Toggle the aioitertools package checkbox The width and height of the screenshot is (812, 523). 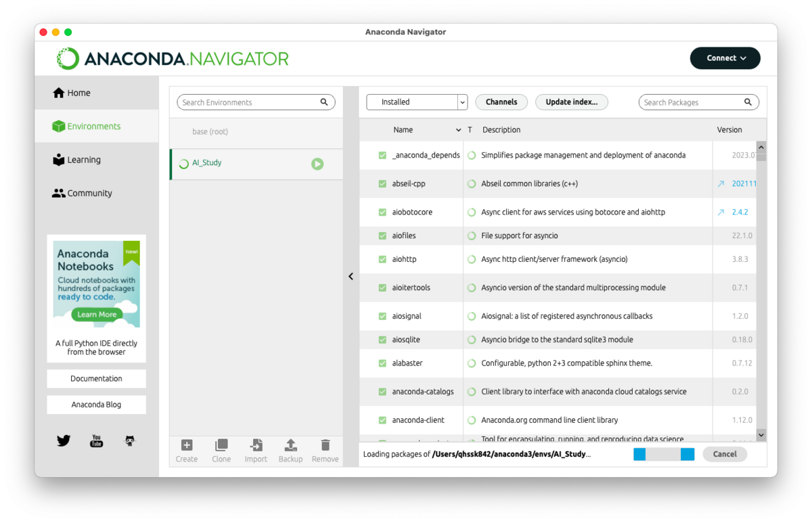coord(382,288)
